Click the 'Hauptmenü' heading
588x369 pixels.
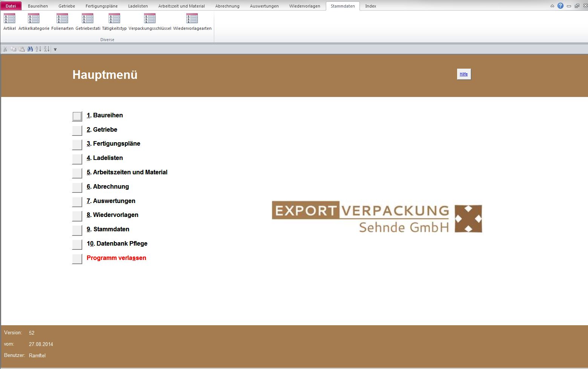click(x=105, y=75)
